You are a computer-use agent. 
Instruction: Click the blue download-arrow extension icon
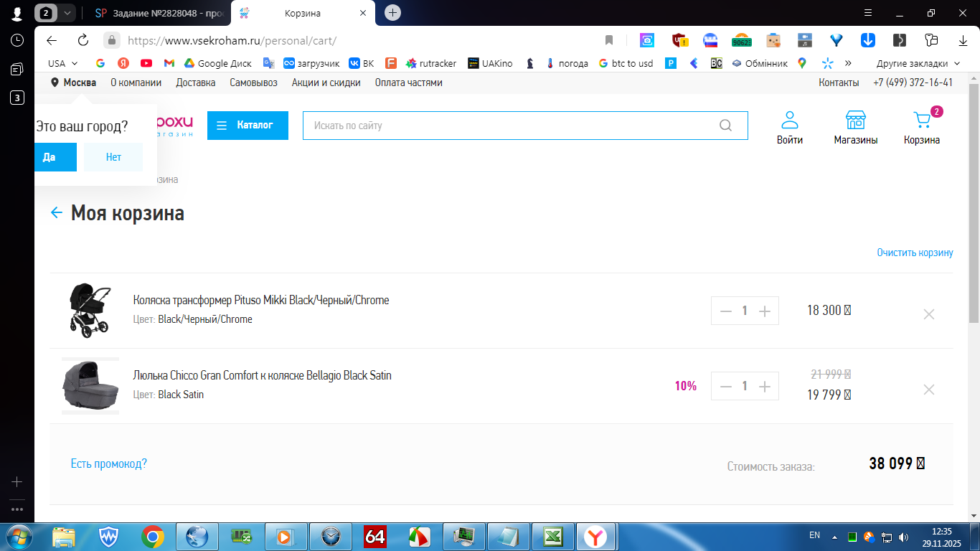pos(867,40)
